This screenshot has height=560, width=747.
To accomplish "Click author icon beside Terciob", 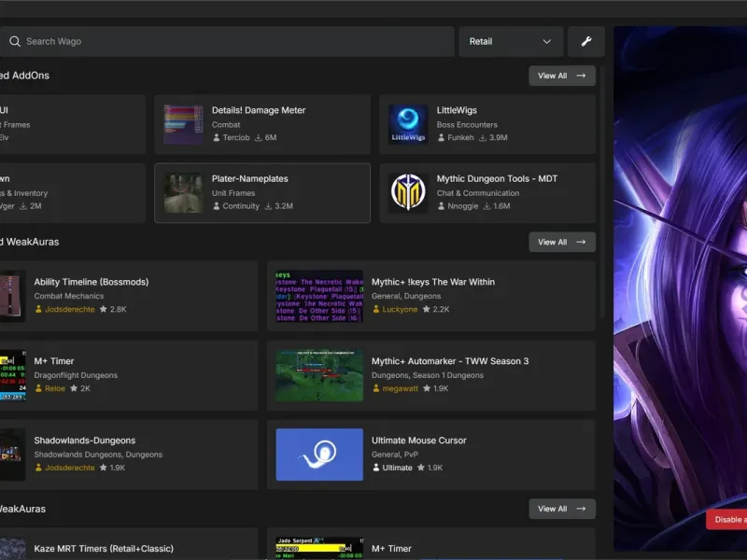I will pyautogui.click(x=217, y=137).
